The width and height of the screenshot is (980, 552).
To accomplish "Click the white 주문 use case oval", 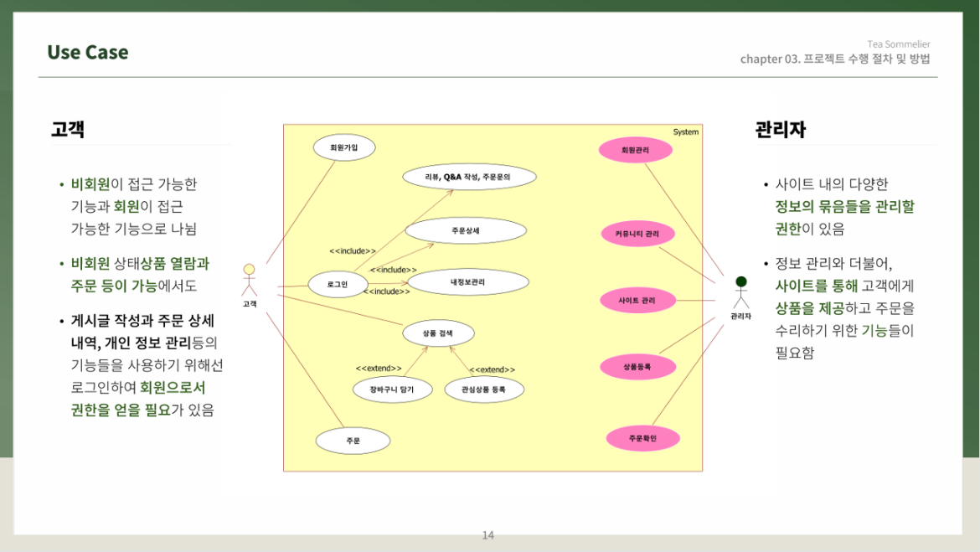I will (353, 441).
